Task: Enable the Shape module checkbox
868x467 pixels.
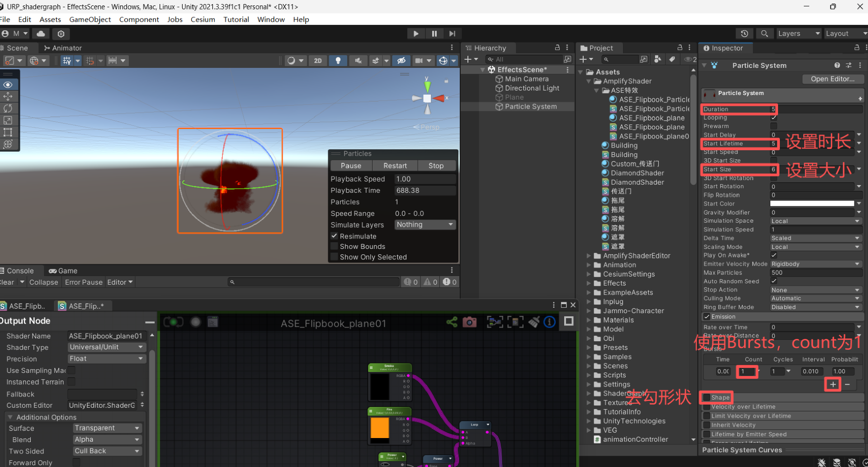Action: click(x=707, y=397)
